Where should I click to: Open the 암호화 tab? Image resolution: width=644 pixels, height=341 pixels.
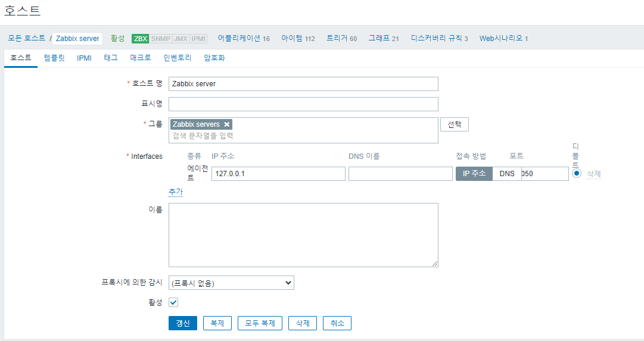214,58
